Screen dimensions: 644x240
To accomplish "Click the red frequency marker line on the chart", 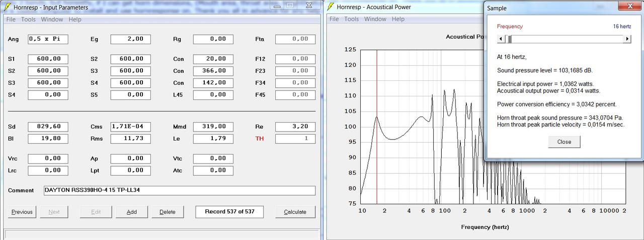I will 377,127.
